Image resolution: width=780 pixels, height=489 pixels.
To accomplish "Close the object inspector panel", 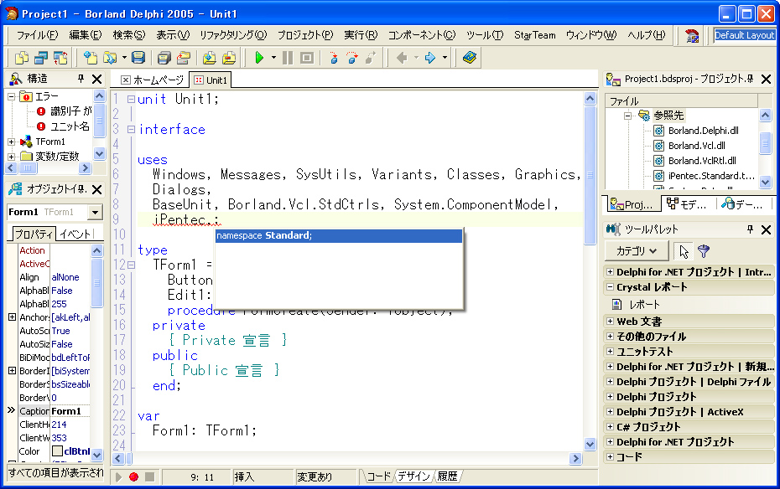I will click(x=96, y=189).
